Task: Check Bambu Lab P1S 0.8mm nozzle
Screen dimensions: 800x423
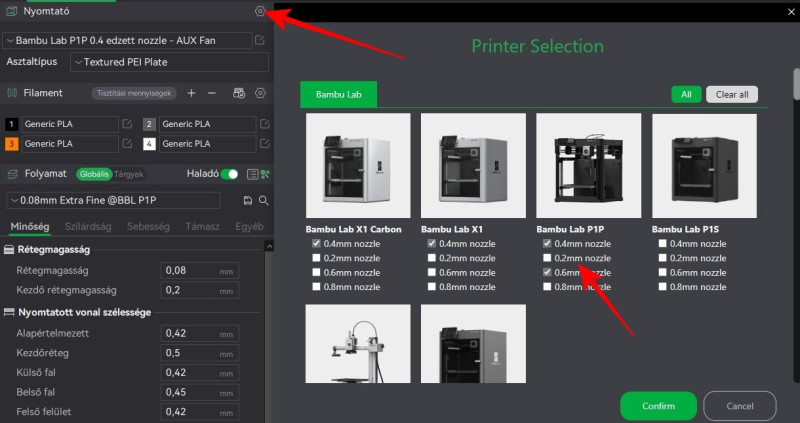Action: [x=662, y=286]
